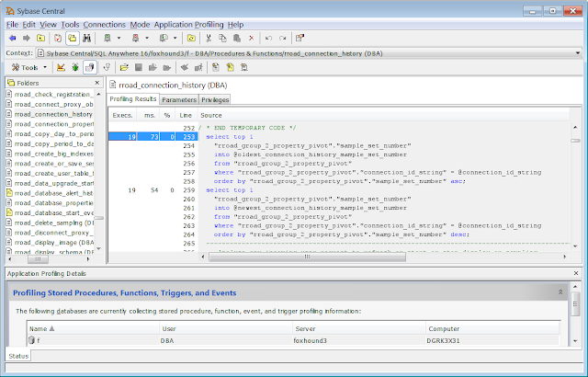The height and width of the screenshot is (377, 588).
Task: Switch to the Privileges tab
Action: pos(215,100)
